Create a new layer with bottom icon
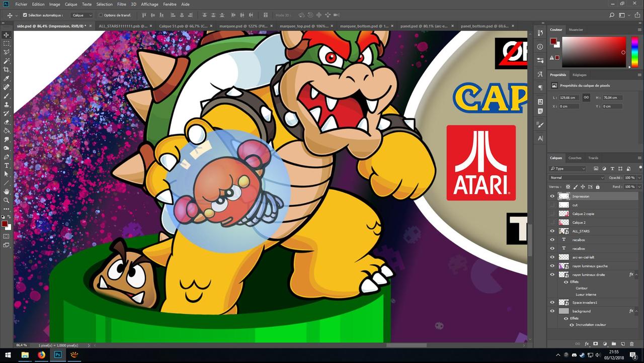 [x=623, y=344]
